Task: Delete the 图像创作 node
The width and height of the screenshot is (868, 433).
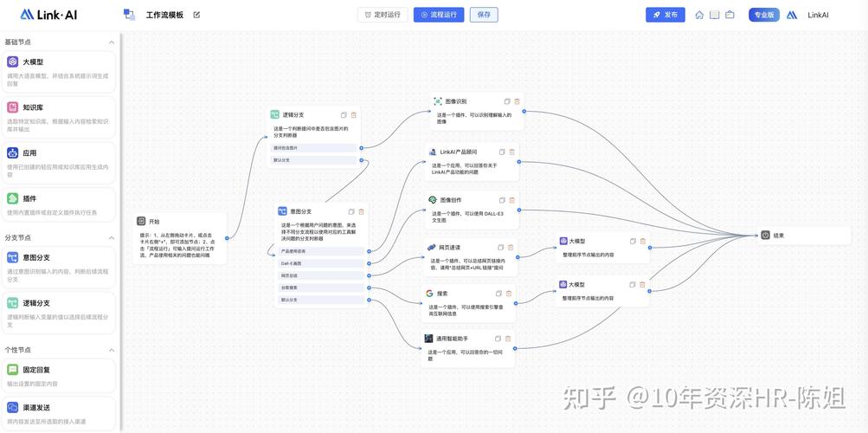Action: pos(512,200)
